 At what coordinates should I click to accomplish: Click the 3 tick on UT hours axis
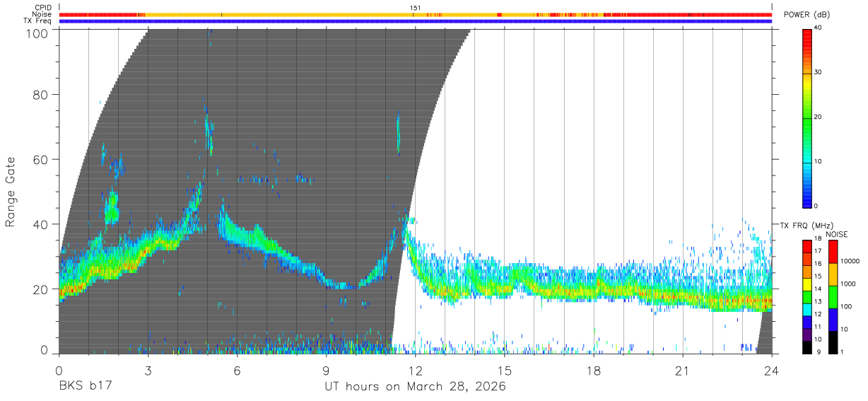[148, 371]
